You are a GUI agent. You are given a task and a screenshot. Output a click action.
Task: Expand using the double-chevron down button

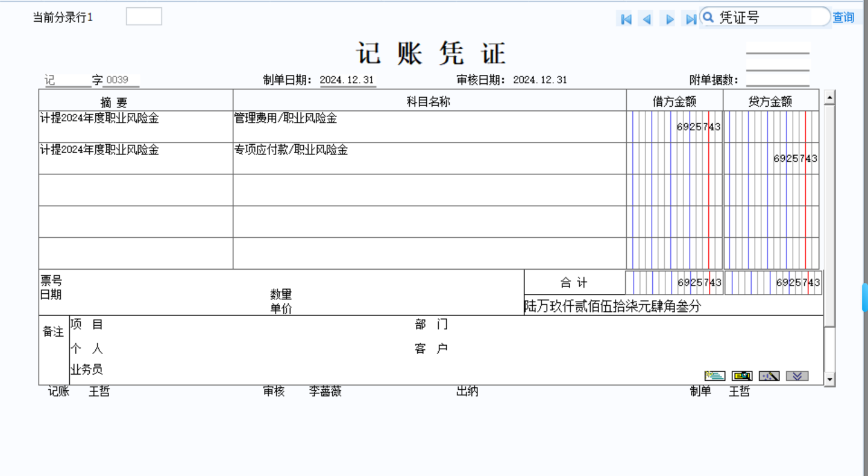797,376
